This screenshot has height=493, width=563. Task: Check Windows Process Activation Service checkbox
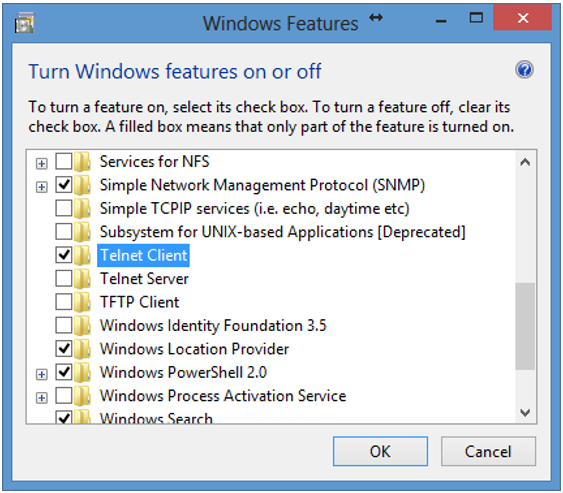(x=64, y=395)
